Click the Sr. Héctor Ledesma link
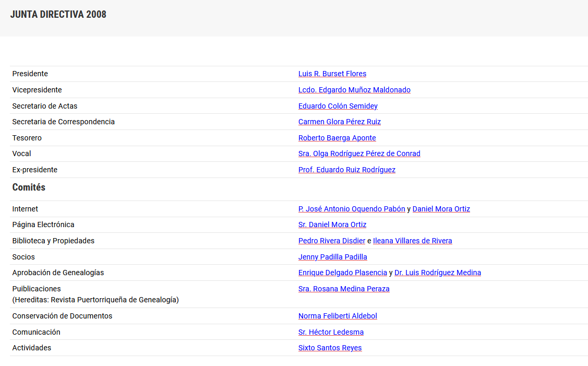588x366 pixels. coord(331,332)
